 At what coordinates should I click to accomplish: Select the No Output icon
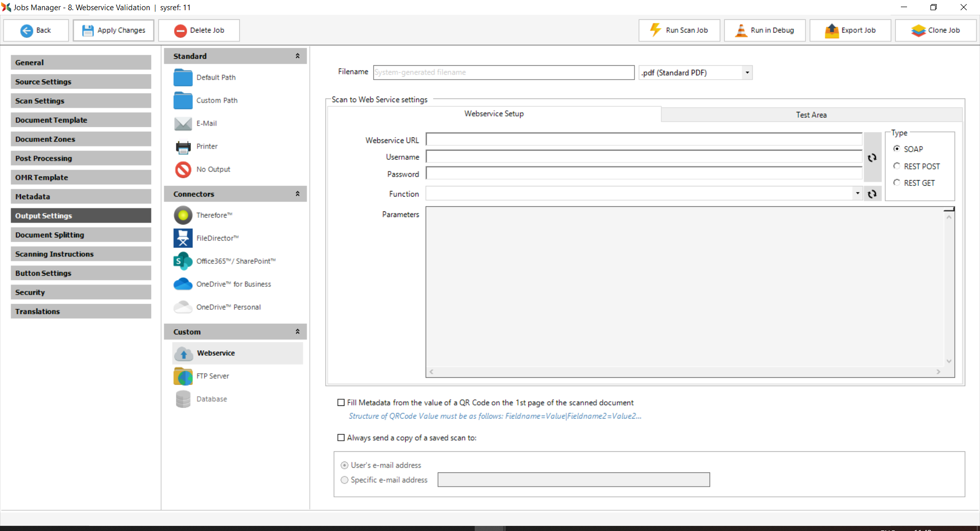(x=183, y=170)
